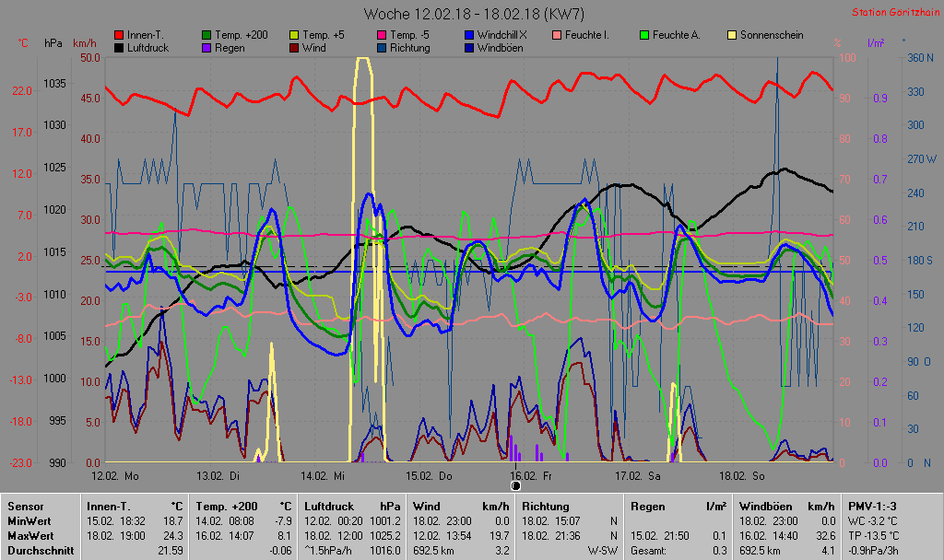This screenshot has height=560, width=944.
Task: Click the 'Innen-T.' column header in table
Action: [109, 507]
